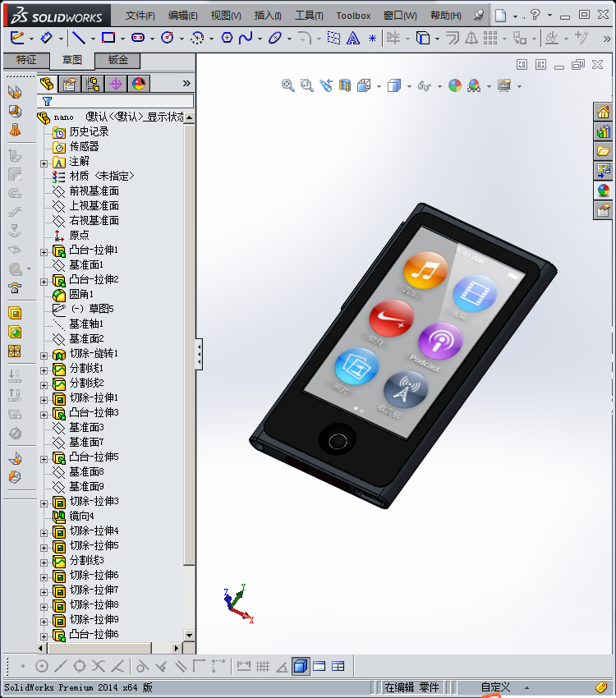Viewport: 616px width, 698px height.
Task: Click Zoom to Fit icon
Action: tap(288, 85)
